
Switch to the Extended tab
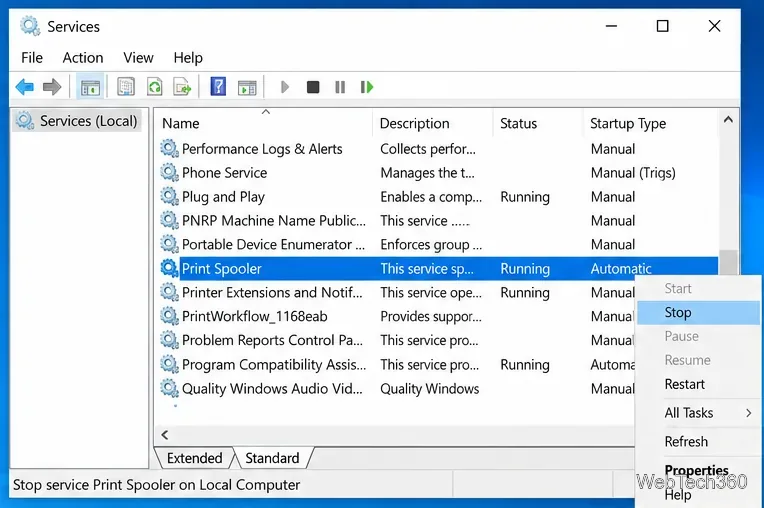tap(194, 458)
